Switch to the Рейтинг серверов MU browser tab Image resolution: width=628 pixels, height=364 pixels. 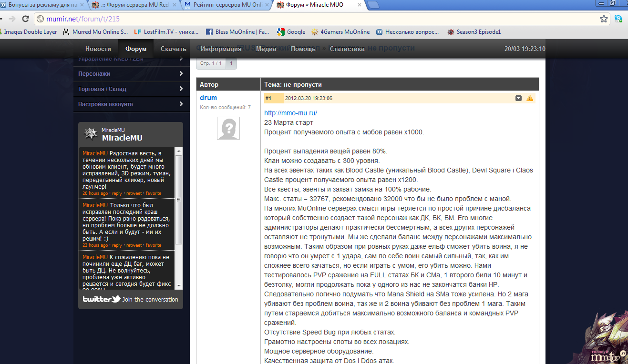coord(224,5)
